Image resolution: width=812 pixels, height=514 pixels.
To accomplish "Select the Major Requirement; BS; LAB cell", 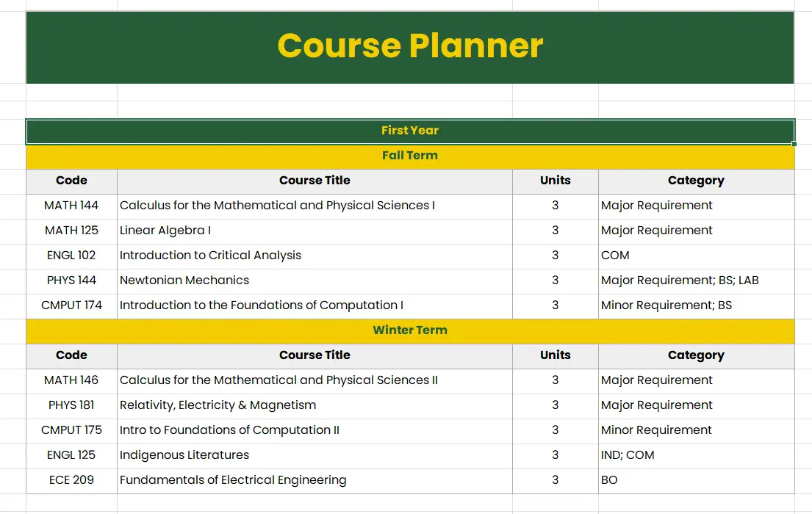I will [x=695, y=280].
